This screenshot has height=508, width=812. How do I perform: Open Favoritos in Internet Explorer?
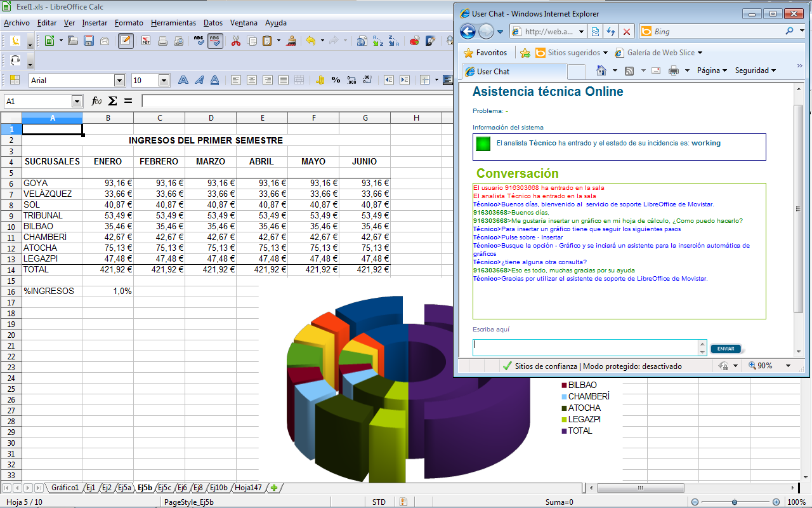click(x=485, y=53)
